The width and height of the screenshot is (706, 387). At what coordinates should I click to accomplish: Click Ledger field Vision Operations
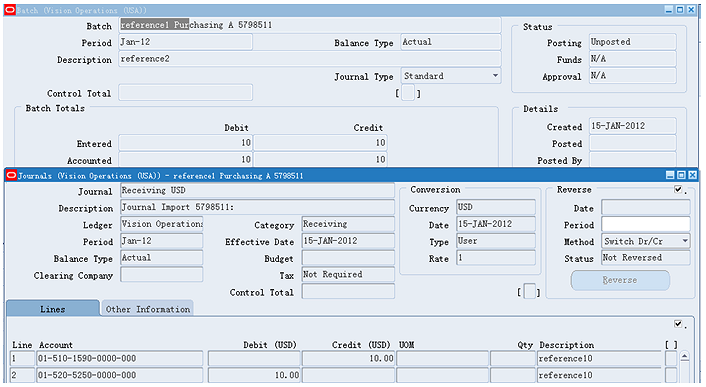point(162,224)
